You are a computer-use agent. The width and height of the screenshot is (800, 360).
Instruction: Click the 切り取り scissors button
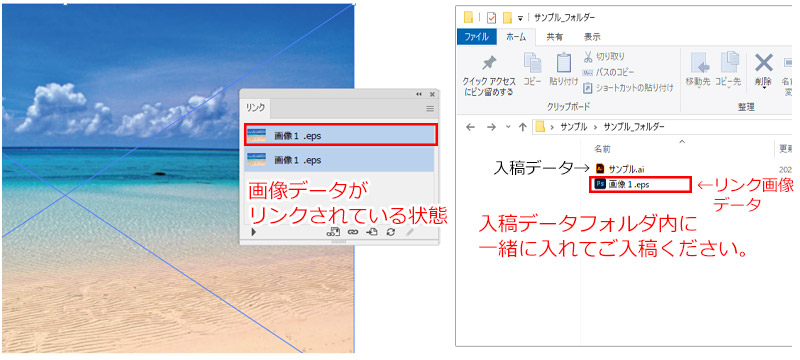point(604,56)
